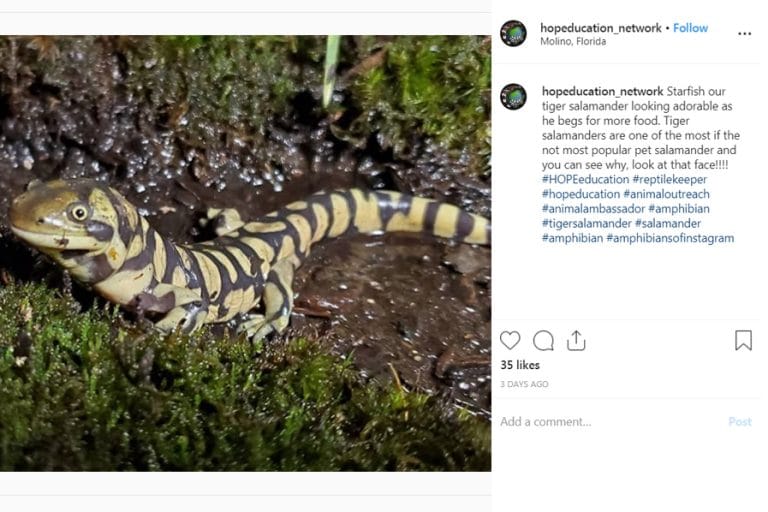Focus the Add a comment field

coord(600,422)
